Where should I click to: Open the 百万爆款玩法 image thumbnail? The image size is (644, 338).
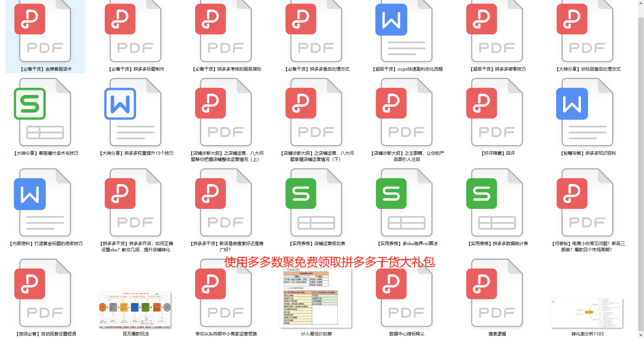tap(135, 310)
